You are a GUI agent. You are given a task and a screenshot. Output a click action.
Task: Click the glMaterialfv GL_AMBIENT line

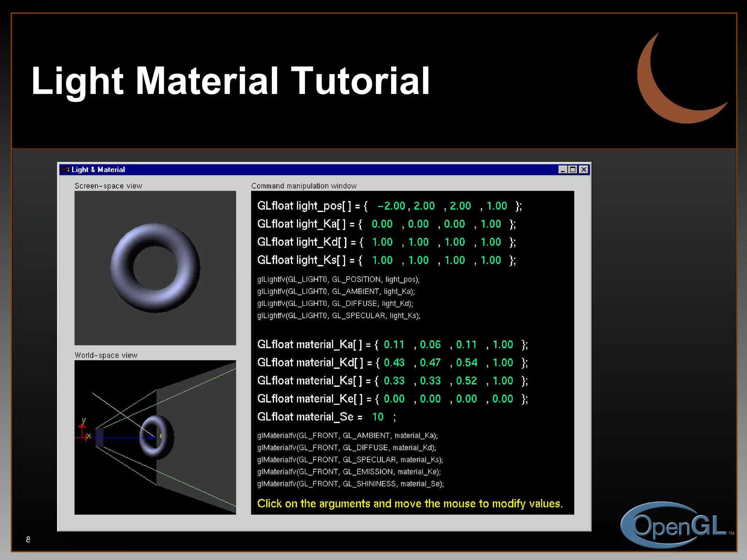[348, 436]
